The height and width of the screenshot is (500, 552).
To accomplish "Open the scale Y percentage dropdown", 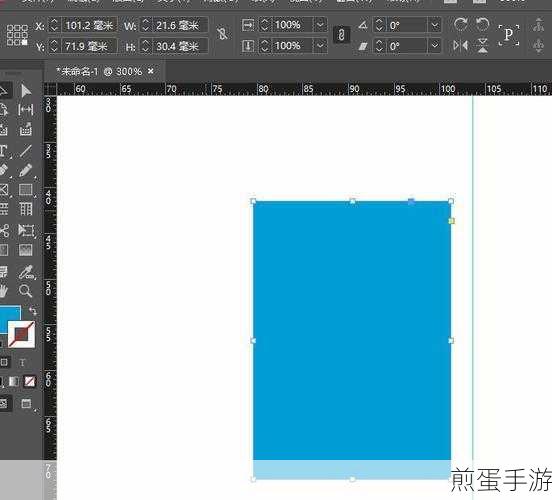I will (320, 46).
